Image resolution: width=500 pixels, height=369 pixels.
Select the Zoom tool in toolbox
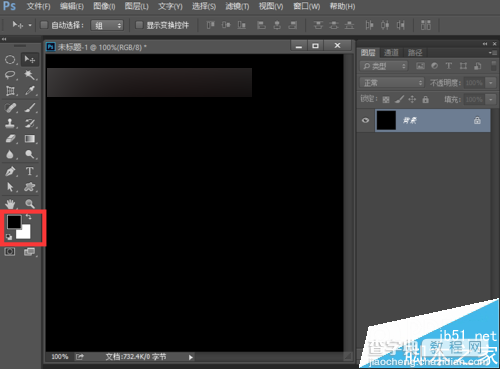[30, 204]
